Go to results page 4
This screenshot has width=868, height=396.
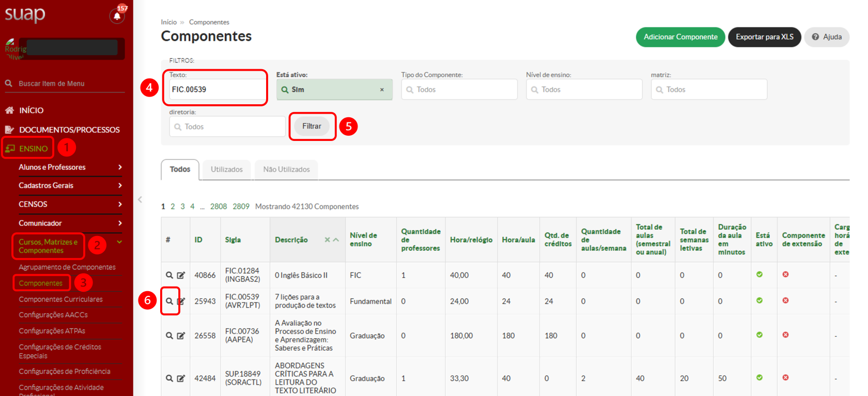tap(192, 207)
